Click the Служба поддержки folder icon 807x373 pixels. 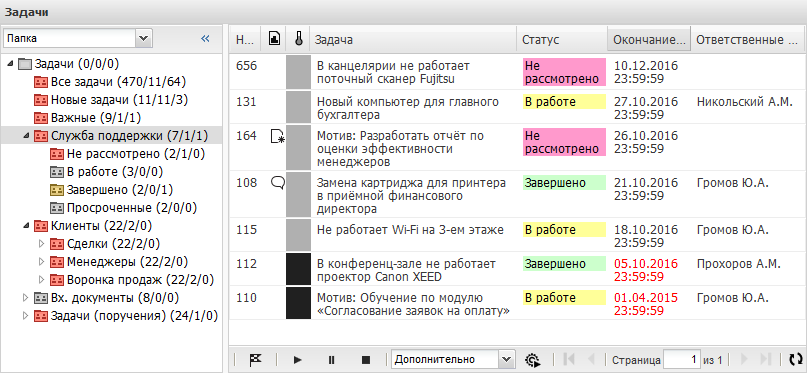[x=41, y=136]
